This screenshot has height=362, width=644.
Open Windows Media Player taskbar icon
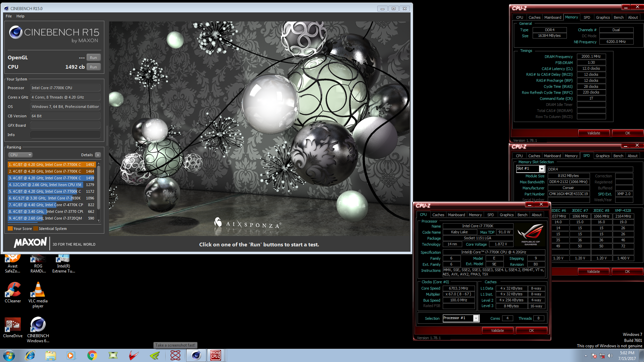(71, 355)
